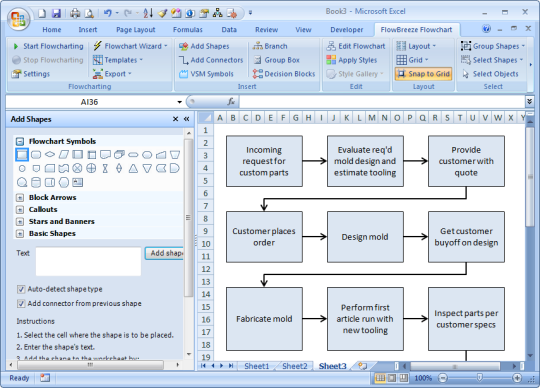
Task: Open Export dropdown
Action: click(x=112, y=74)
